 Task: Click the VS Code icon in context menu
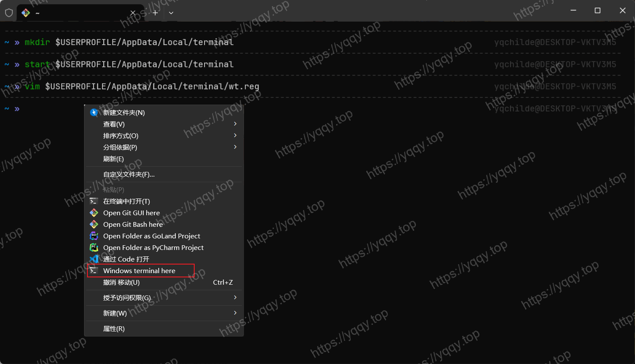(x=94, y=259)
